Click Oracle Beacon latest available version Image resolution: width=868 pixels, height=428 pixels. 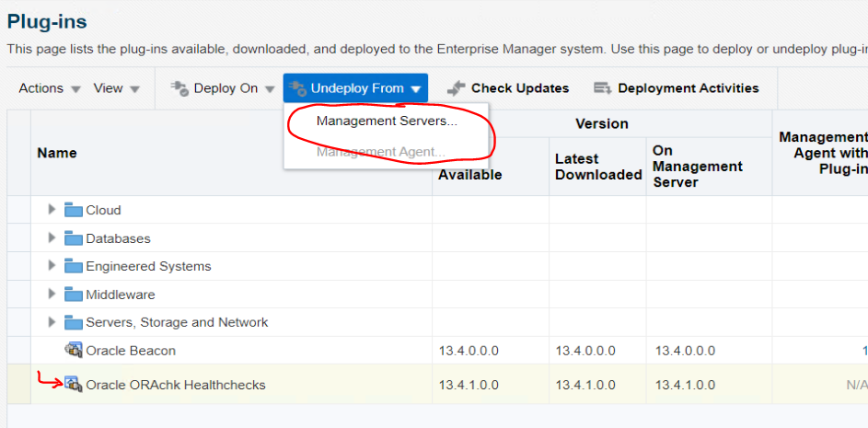pos(469,351)
